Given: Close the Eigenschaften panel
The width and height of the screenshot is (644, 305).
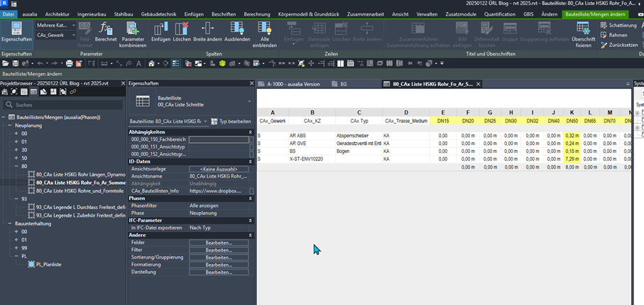Looking at the screenshot, I should pyautogui.click(x=252, y=83).
